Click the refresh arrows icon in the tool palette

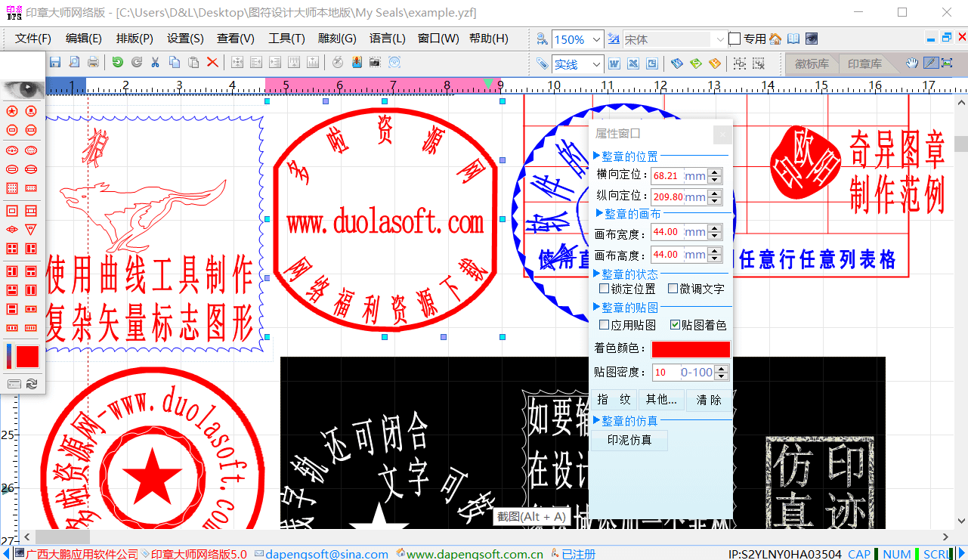pos(31,384)
